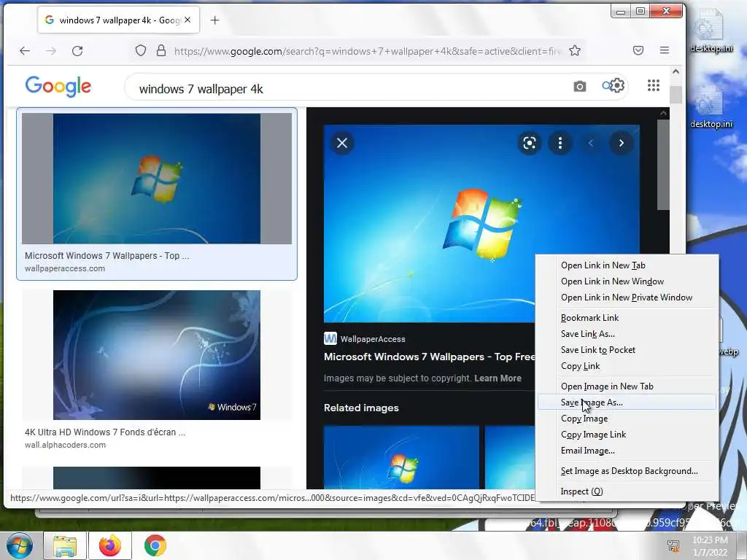The image size is (747, 560).
Task: Click the page scroll-up arrow
Action: (x=676, y=71)
